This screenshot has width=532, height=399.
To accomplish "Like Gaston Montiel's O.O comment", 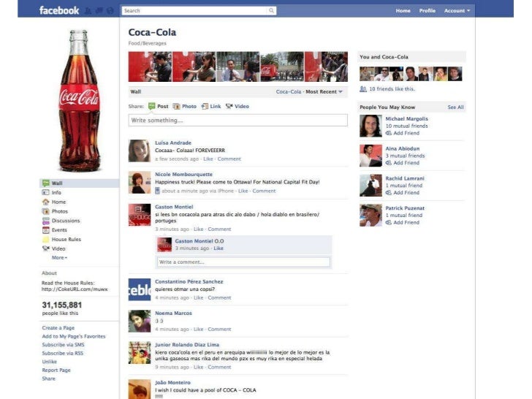I will 218,248.
